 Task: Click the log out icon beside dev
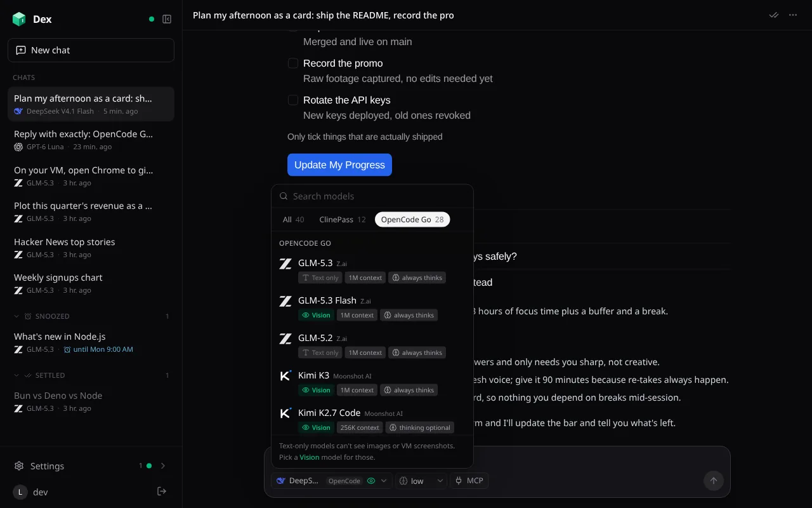[162, 491]
